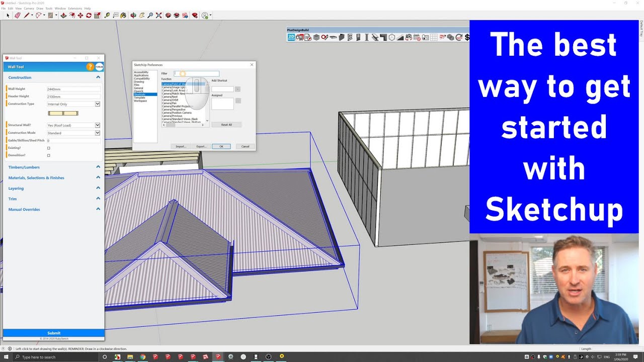Select the Tape Measure tool
644x362 pixels.
pyautogui.click(x=108, y=16)
